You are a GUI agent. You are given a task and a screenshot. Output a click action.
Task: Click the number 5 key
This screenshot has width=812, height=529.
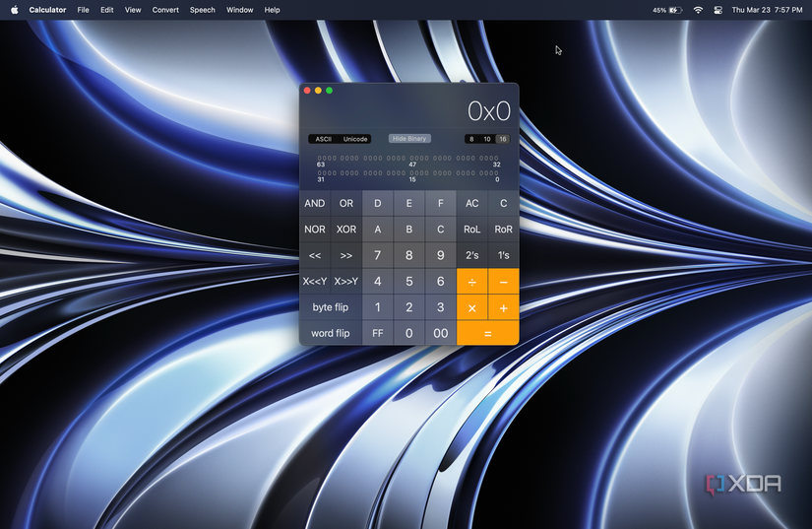pos(409,281)
